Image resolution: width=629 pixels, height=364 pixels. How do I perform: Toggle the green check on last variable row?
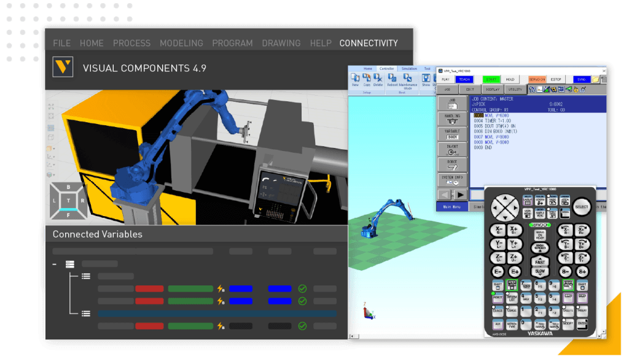(302, 326)
